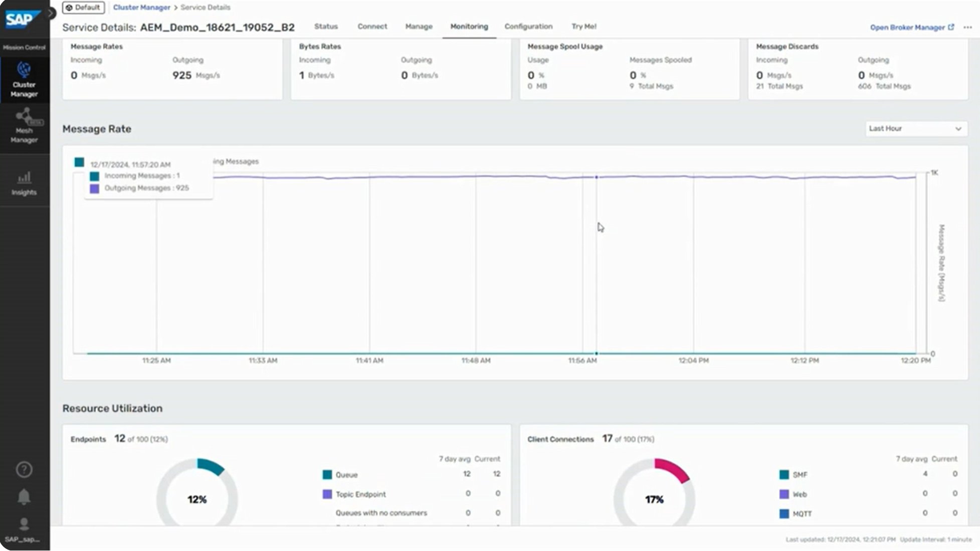Image resolution: width=980 pixels, height=551 pixels.
Task: Open the Default environment selector
Action: click(x=83, y=8)
